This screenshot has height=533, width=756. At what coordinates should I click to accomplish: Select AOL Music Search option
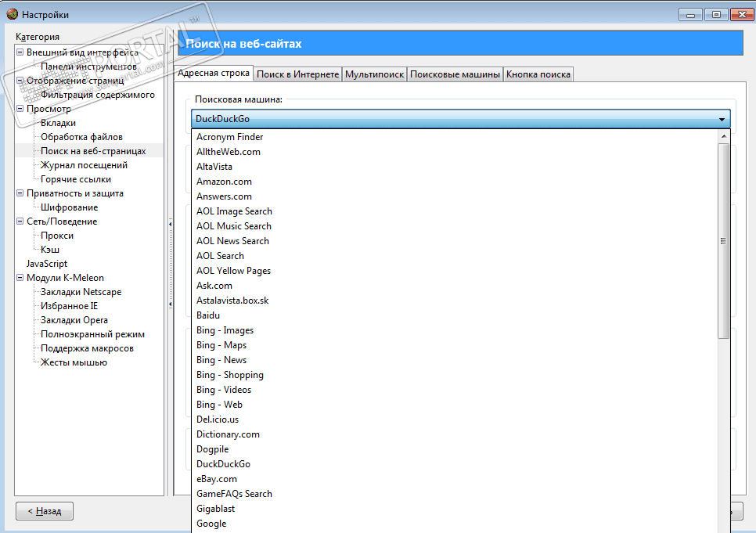[455, 226]
